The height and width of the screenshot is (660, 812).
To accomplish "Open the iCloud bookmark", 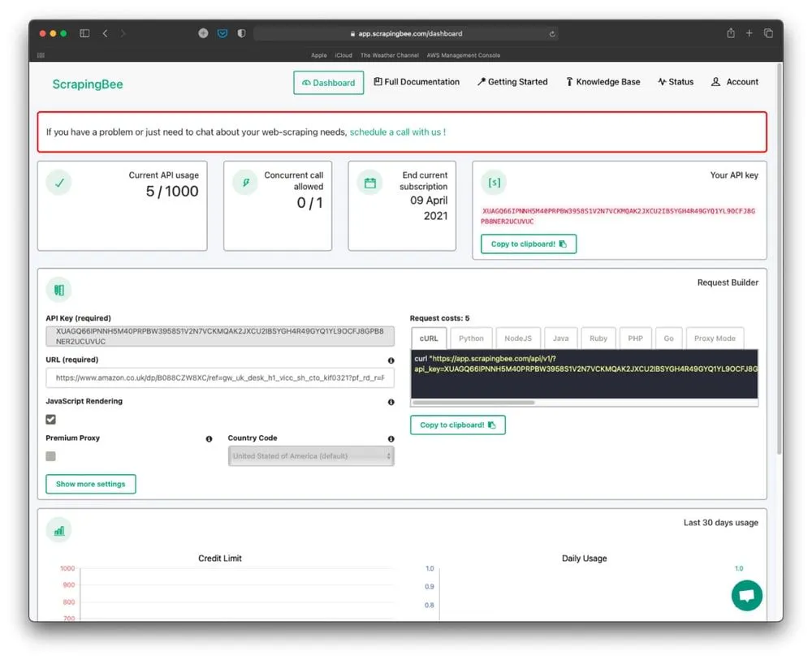I will coord(343,55).
